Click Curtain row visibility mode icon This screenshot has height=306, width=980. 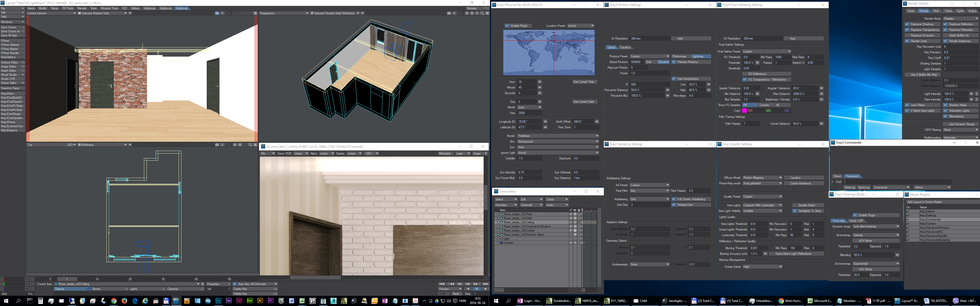575,230
